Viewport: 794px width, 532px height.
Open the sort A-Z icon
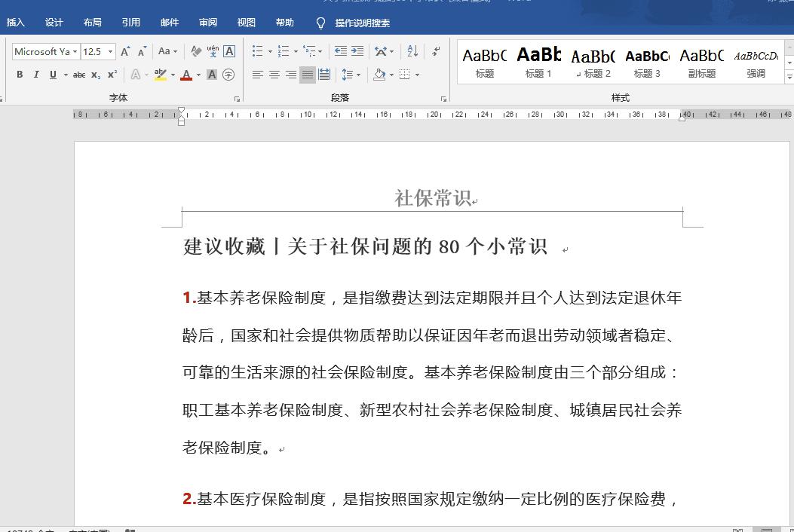click(412, 51)
